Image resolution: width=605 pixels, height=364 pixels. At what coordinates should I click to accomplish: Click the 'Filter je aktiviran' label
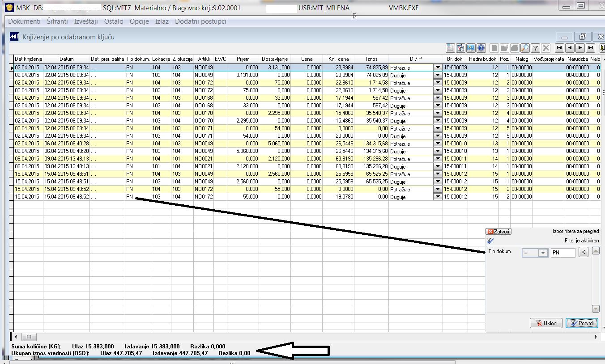click(x=582, y=240)
